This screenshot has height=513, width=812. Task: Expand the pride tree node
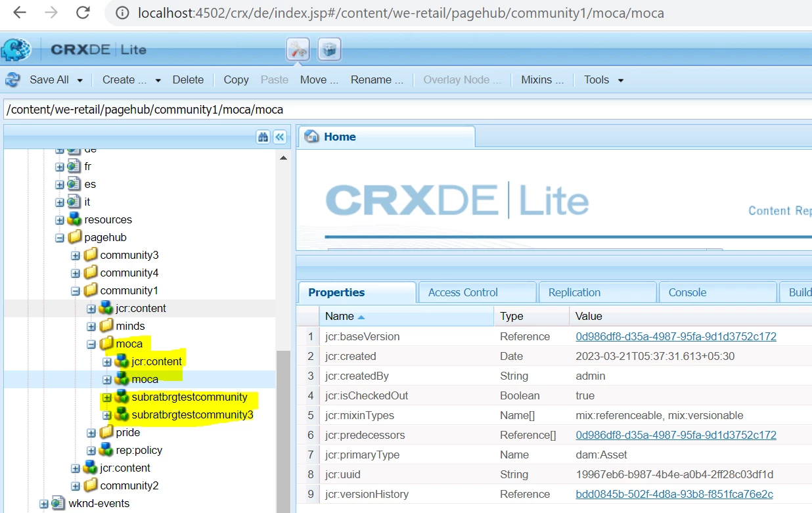click(91, 433)
